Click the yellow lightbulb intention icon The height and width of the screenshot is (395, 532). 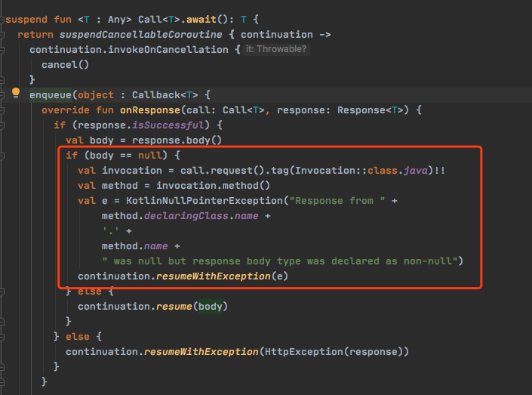[16, 93]
